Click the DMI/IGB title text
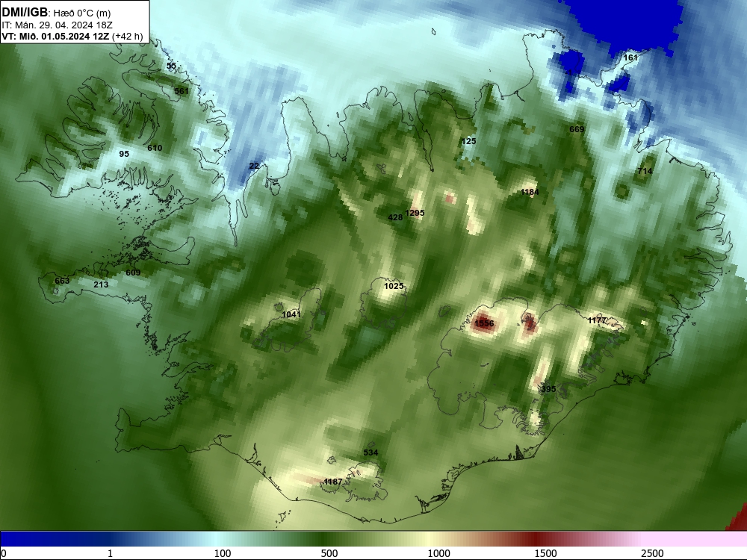This screenshot has height=560, width=747. [25, 12]
